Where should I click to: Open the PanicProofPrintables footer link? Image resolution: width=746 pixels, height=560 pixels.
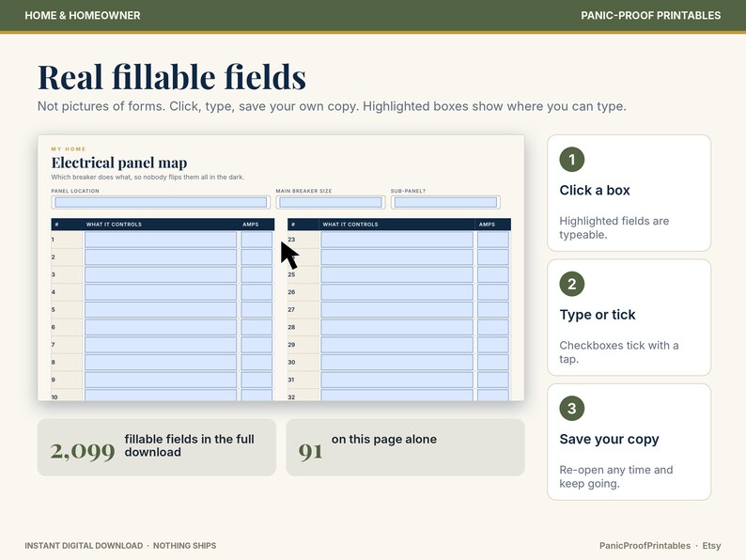[x=645, y=545]
